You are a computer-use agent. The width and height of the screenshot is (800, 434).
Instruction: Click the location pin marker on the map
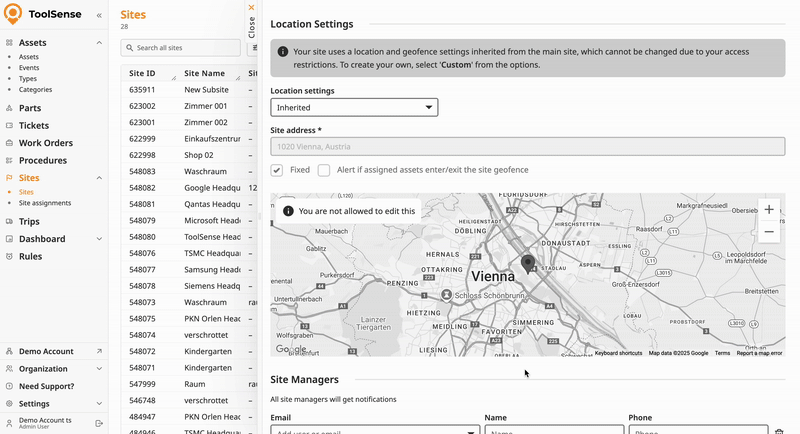[528, 263]
